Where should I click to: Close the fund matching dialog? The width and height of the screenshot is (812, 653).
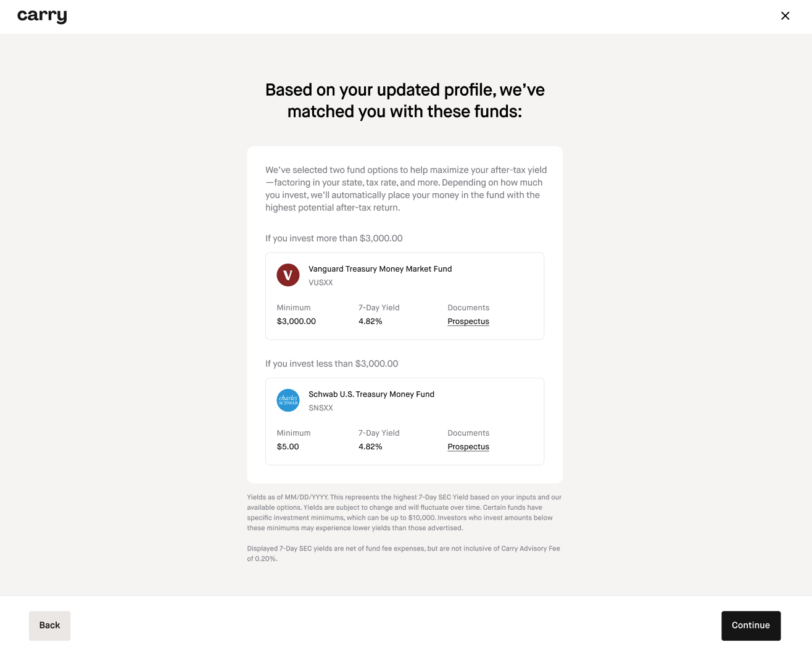coord(785,16)
